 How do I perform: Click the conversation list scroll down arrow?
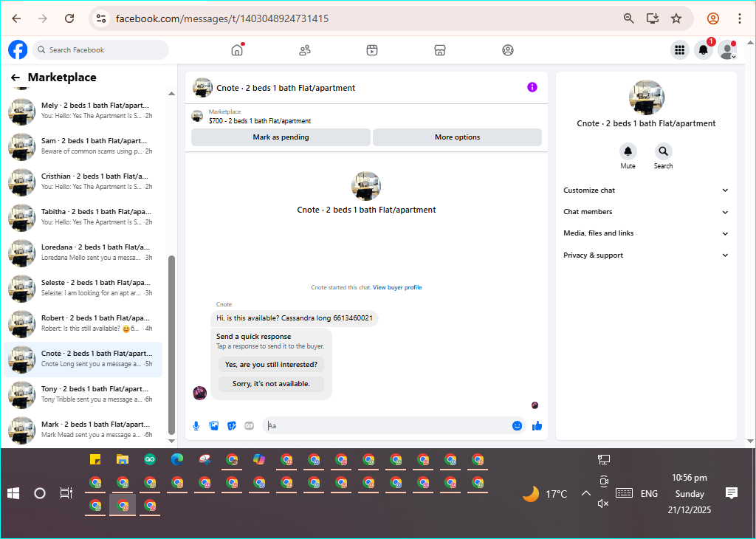171,441
